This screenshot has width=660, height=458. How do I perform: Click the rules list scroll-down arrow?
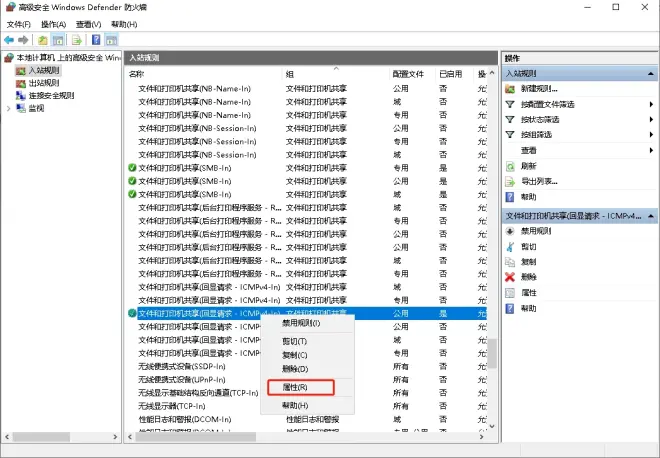click(x=492, y=426)
